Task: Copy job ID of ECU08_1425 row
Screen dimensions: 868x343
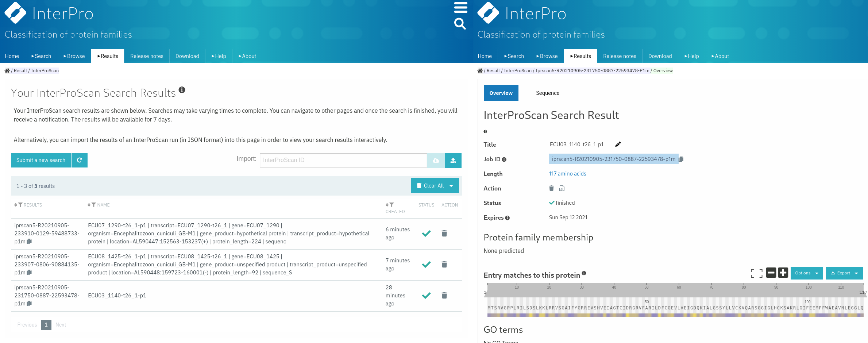Action: click(x=30, y=272)
